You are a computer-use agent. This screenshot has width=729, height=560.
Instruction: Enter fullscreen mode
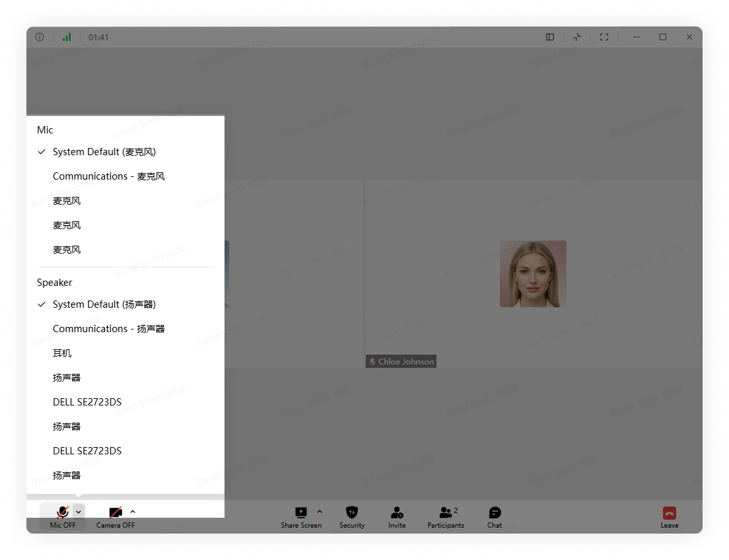click(604, 37)
